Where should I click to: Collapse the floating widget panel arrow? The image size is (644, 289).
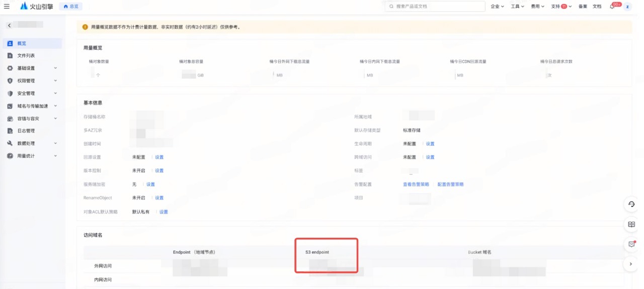631,264
